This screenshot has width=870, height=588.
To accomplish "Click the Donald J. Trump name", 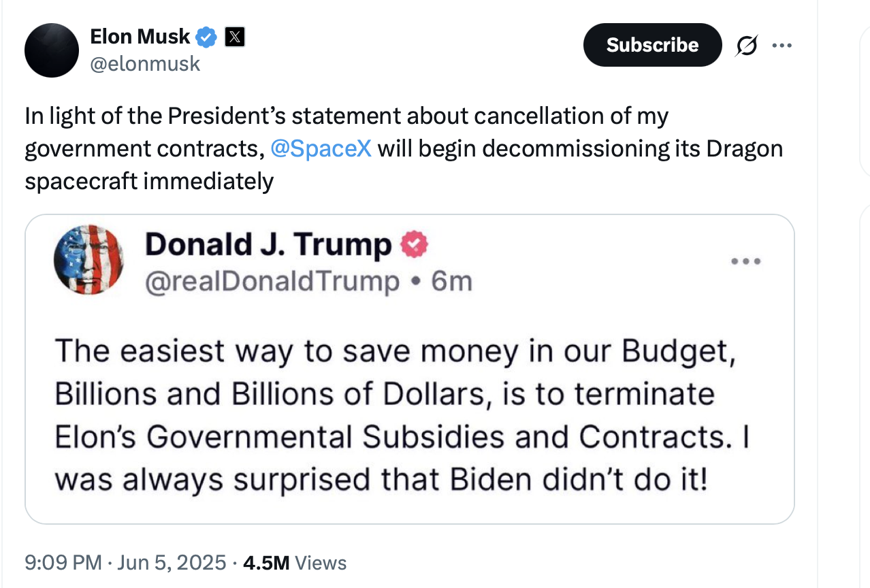I will (x=268, y=245).
